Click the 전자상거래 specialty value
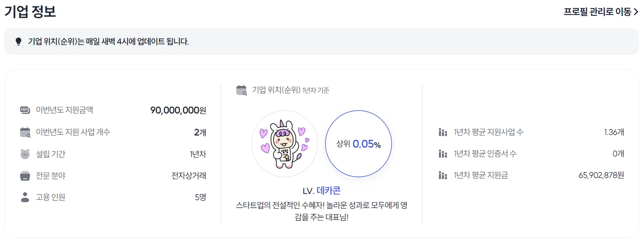The image size is (644, 245). pyautogui.click(x=188, y=175)
